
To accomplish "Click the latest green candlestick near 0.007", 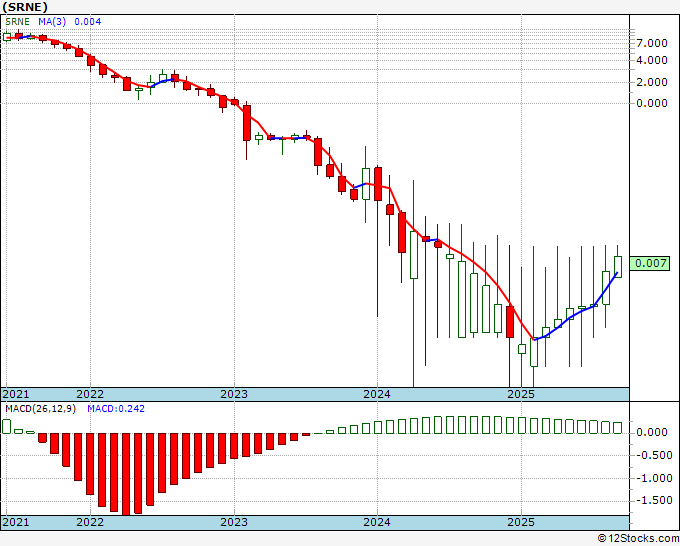I will [618, 267].
